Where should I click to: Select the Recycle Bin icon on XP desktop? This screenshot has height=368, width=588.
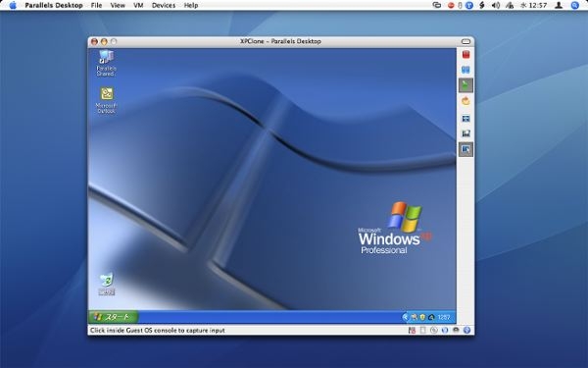(x=107, y=284)
